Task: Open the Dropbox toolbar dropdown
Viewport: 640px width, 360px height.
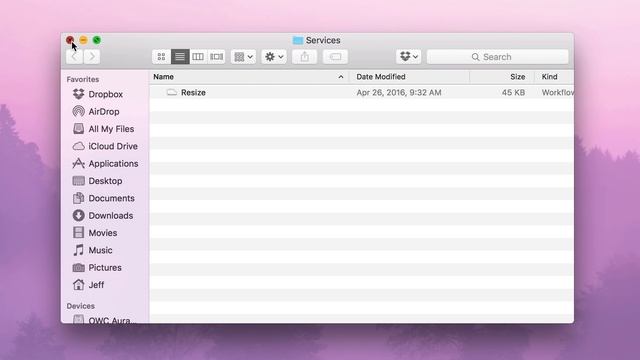Action: pyautogui.click(x=409, y=57)
